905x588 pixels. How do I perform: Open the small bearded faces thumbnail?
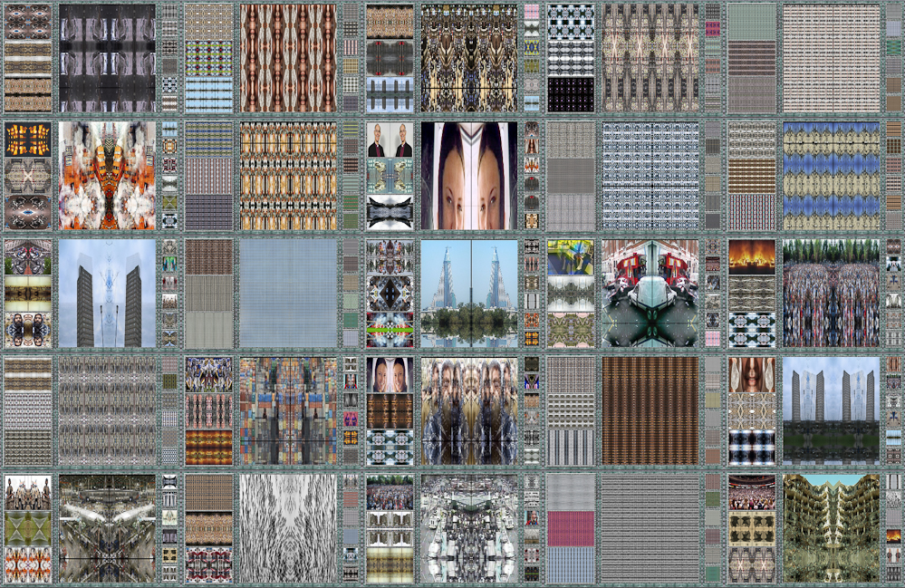27,330
